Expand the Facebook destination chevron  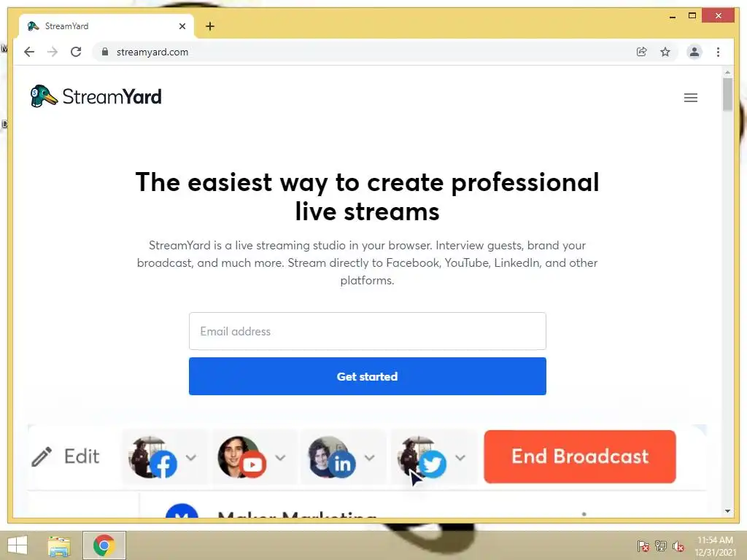coord(191,458)
